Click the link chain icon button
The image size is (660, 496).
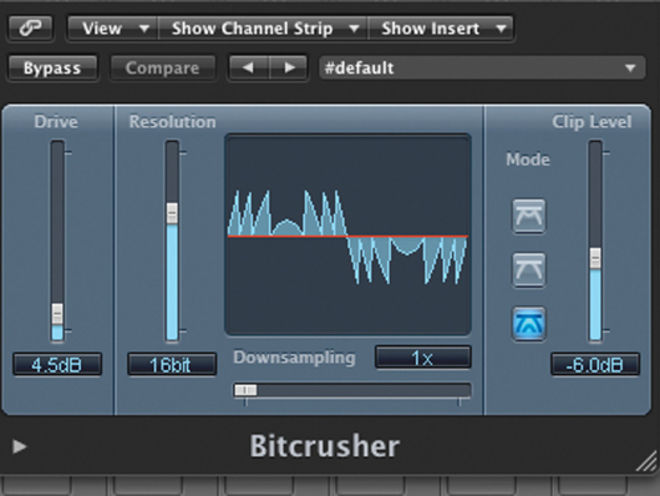point(30,28)
